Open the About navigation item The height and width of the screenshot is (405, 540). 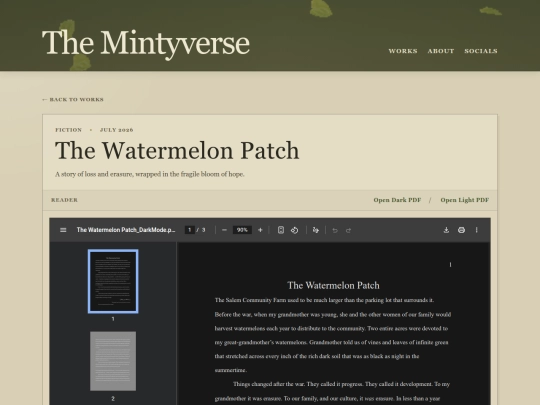click(441, 51)
